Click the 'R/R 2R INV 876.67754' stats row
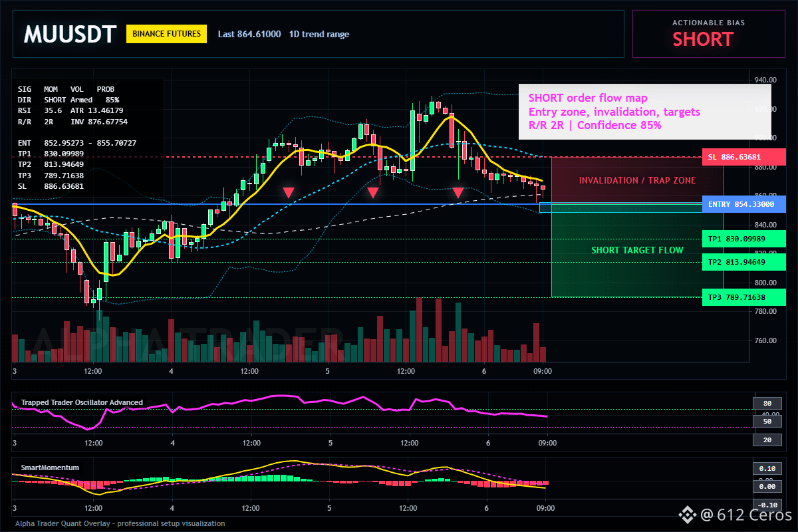Viewport: 798px width, 532px height. pyautogui.click(x=72, y=122)
